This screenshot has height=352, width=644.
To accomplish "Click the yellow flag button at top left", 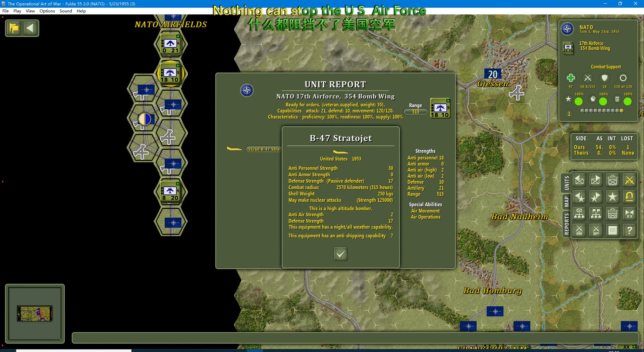I will pyautogui.click(x=14, y=28).
